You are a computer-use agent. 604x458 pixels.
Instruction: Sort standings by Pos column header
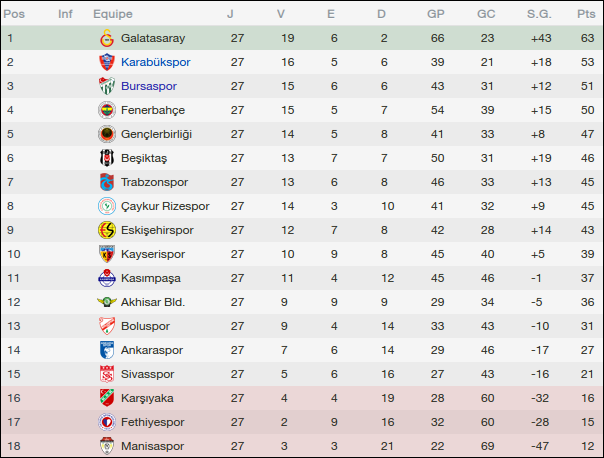(15, 14)
